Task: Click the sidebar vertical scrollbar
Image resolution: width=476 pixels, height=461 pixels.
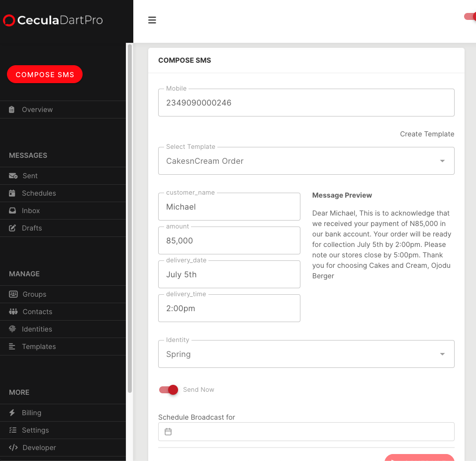Action: (x=130, y=218)
